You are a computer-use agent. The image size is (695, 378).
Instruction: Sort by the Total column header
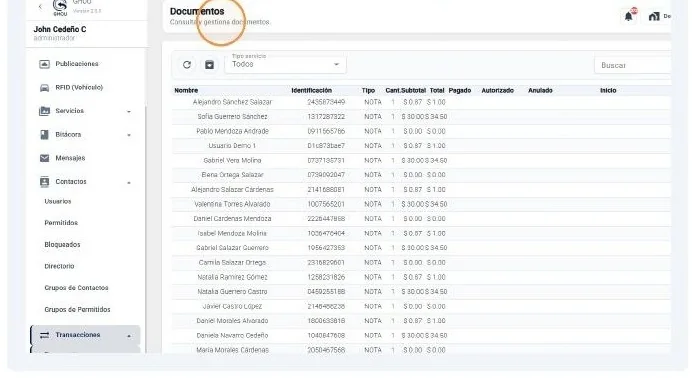[x=437, y=90]
